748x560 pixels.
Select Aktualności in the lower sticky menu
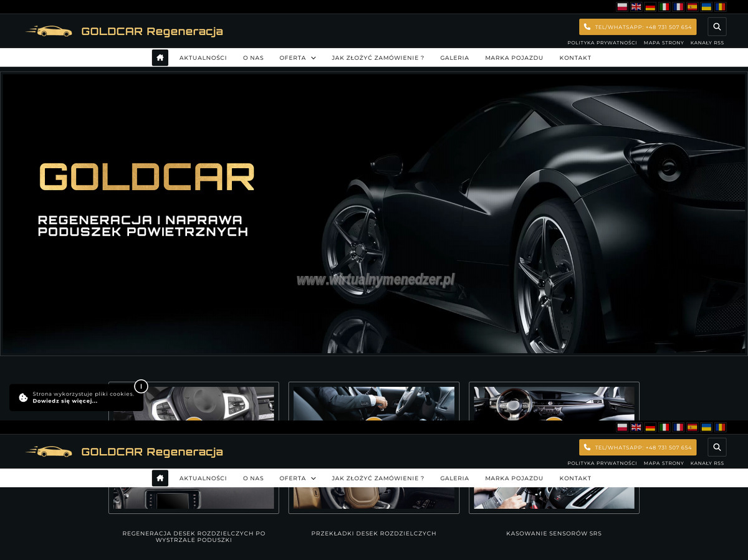coord(203,478)
